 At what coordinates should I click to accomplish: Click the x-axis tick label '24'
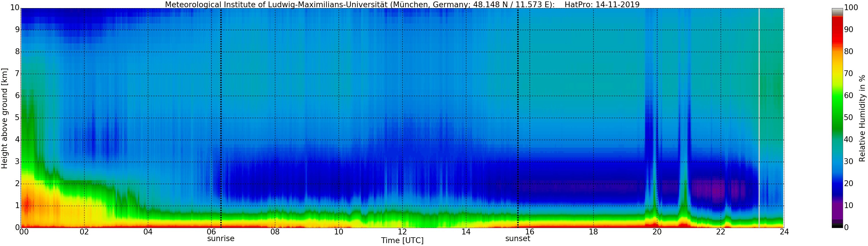click(x=784, y=232)
